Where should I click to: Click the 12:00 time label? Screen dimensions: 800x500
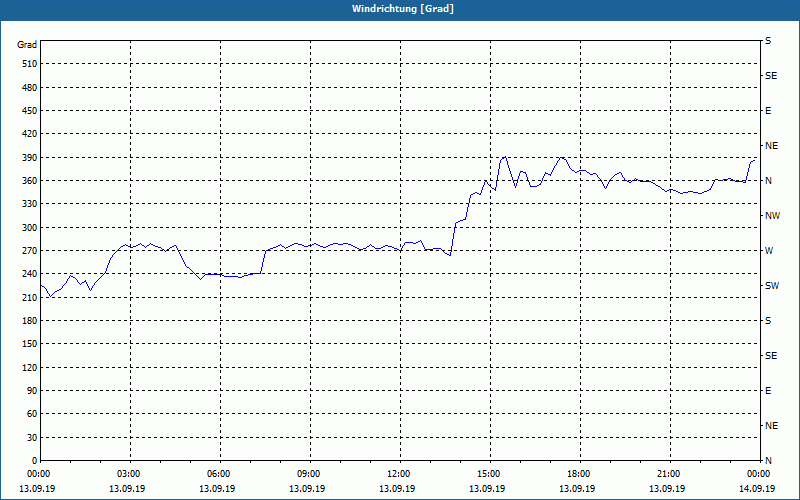398,474
